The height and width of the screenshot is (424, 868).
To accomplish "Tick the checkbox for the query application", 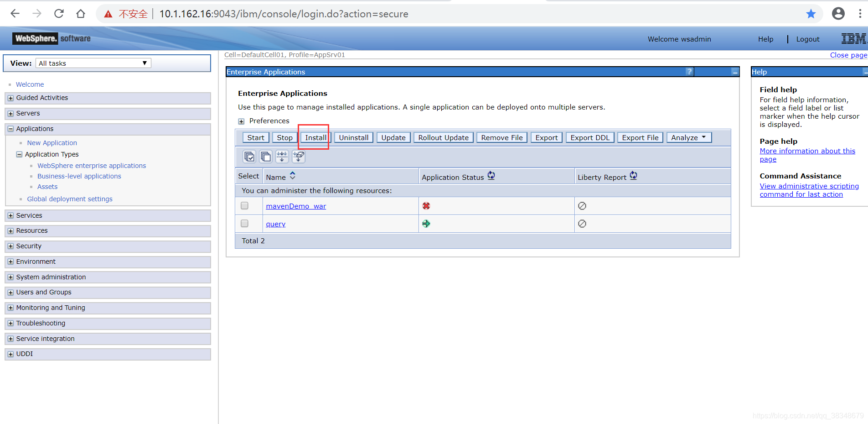I will click(x=244, y=224).
